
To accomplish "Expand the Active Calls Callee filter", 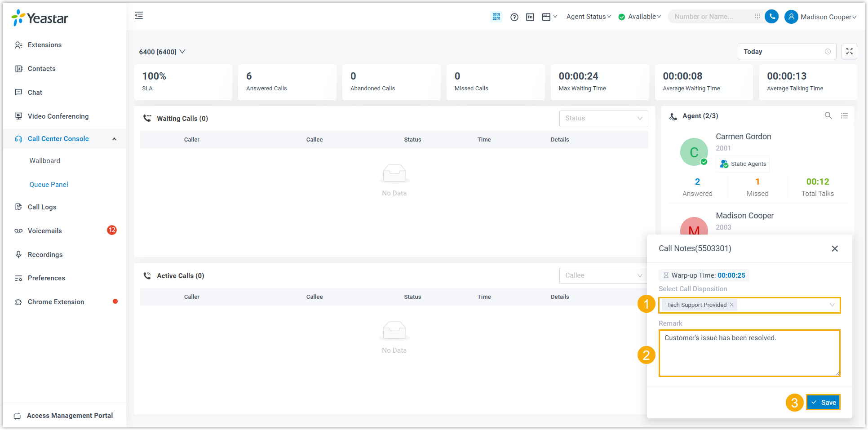I will 603,275.
